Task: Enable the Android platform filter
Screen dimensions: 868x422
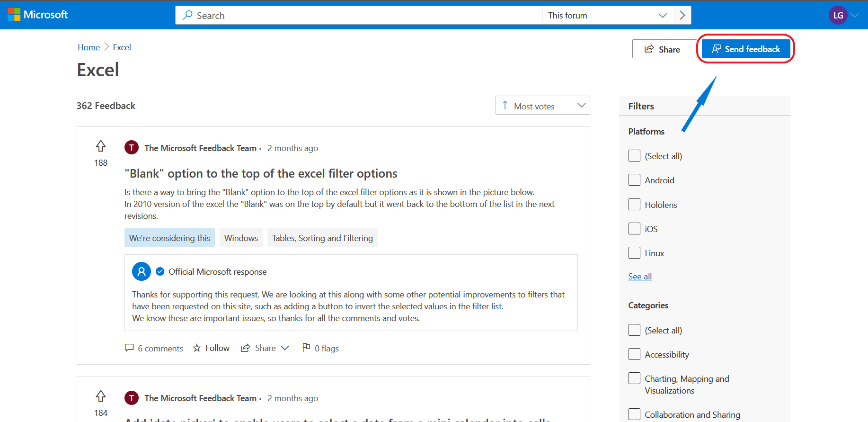Action: [x=634, y=180]
